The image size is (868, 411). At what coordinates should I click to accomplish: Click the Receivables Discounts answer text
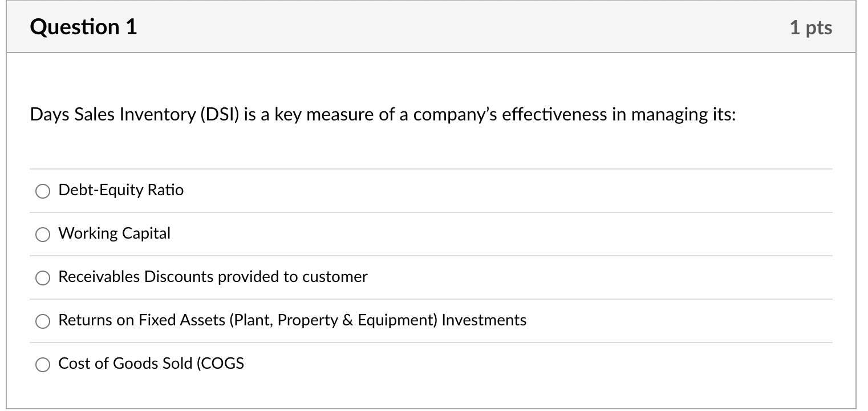pos(212,277)
